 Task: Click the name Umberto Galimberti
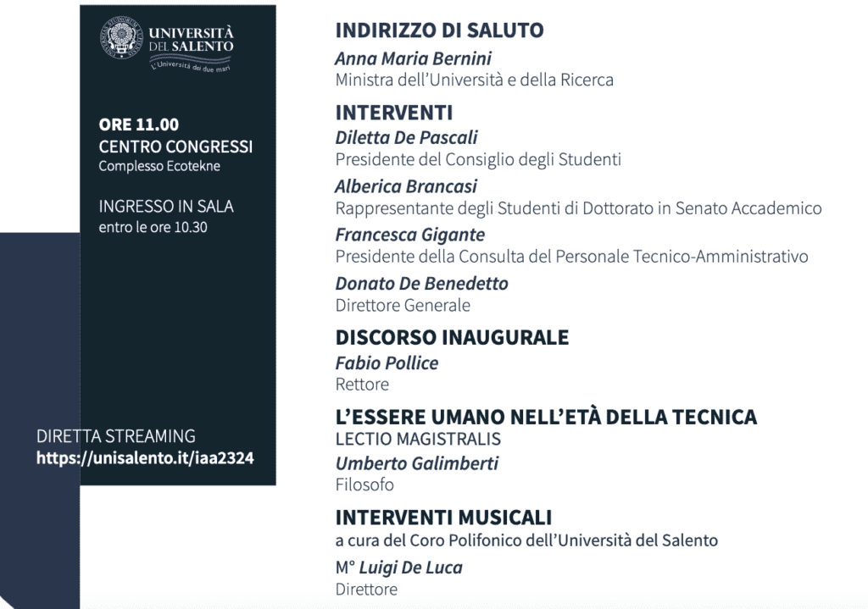pyautogui.click(x=416, y=463)
